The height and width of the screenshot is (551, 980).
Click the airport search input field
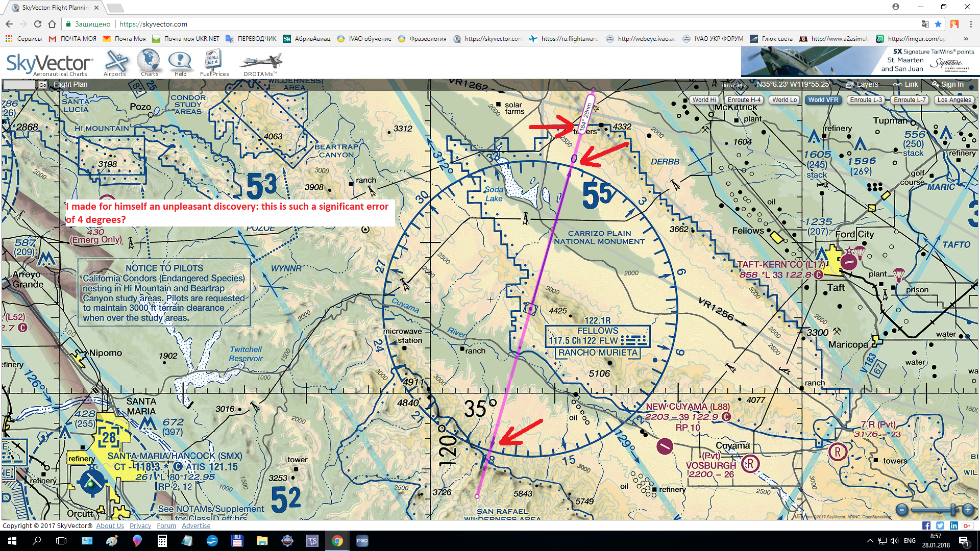[19, 85]
